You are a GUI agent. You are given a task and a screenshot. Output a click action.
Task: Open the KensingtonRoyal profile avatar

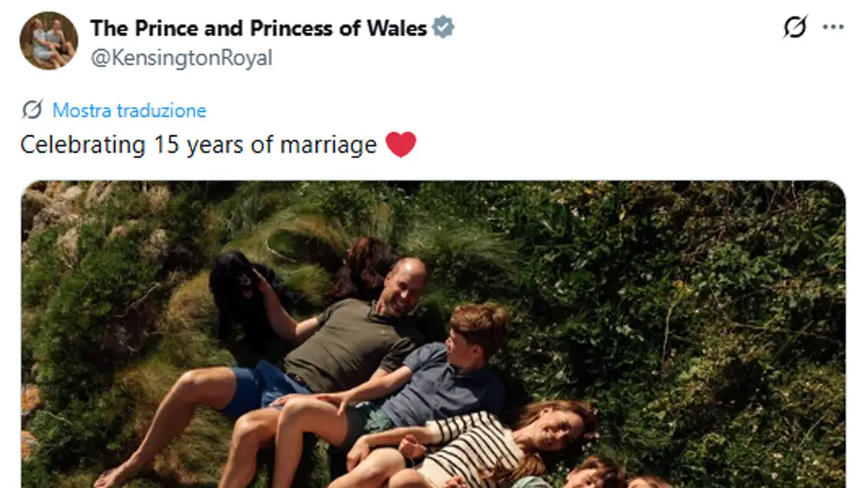coord(48,40)
